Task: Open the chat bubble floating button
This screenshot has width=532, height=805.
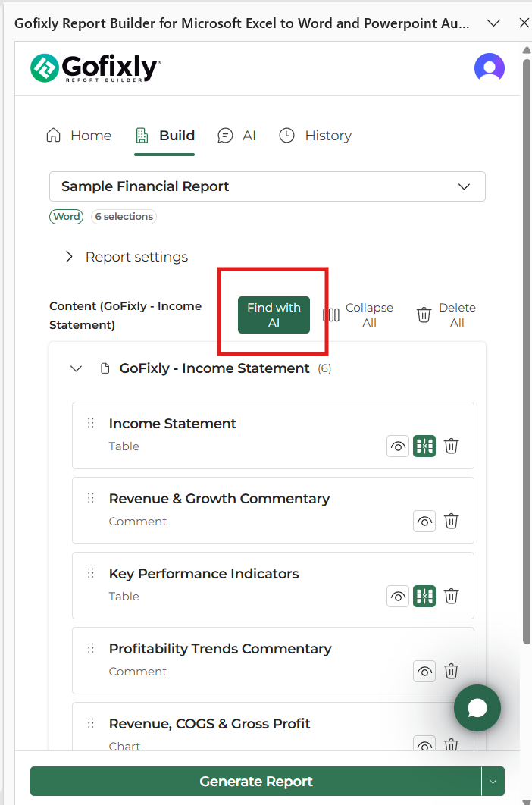Action: click(x=477, y=708)
